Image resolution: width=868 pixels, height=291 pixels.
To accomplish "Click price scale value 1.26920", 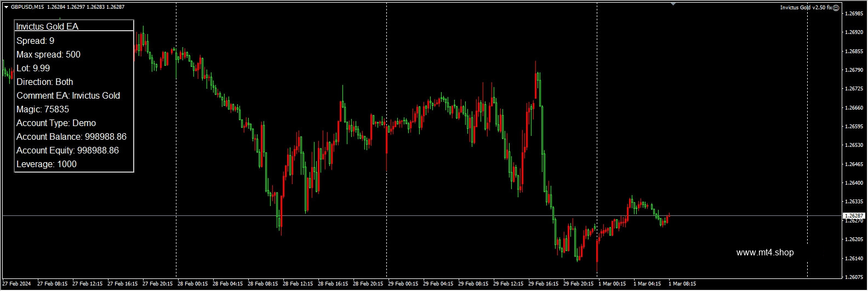I will [855, 32].
